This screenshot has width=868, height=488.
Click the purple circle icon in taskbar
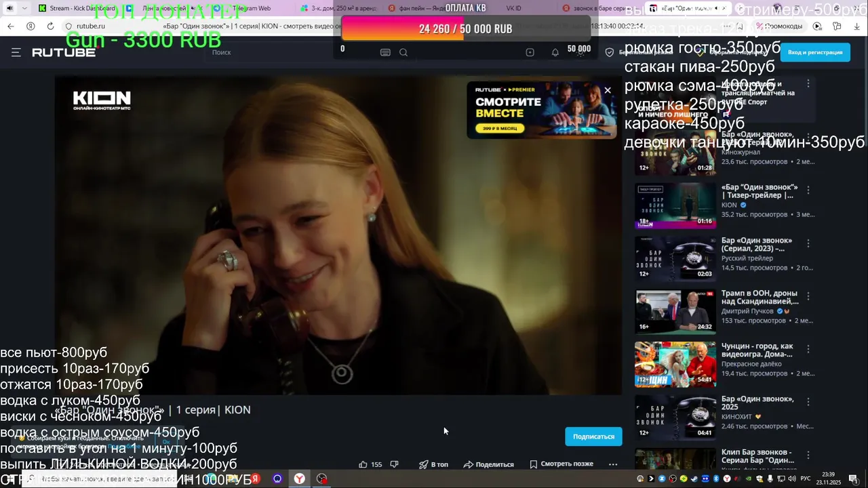pyautogui.click(x=277, y=479)
